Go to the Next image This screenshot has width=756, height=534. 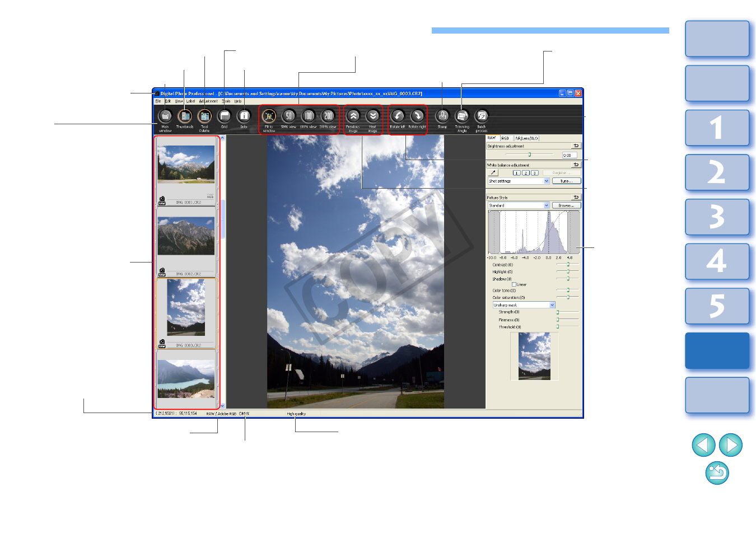point(373,116)
